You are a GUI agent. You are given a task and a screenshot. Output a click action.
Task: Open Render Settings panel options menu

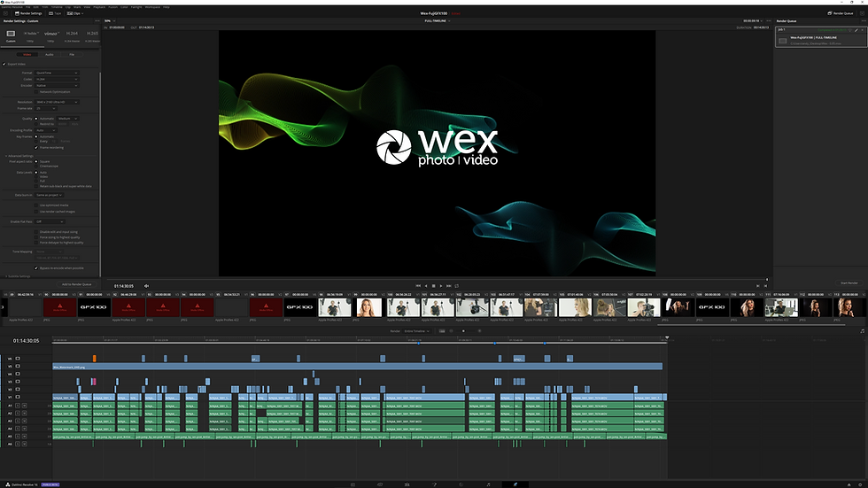pos(97,21)
